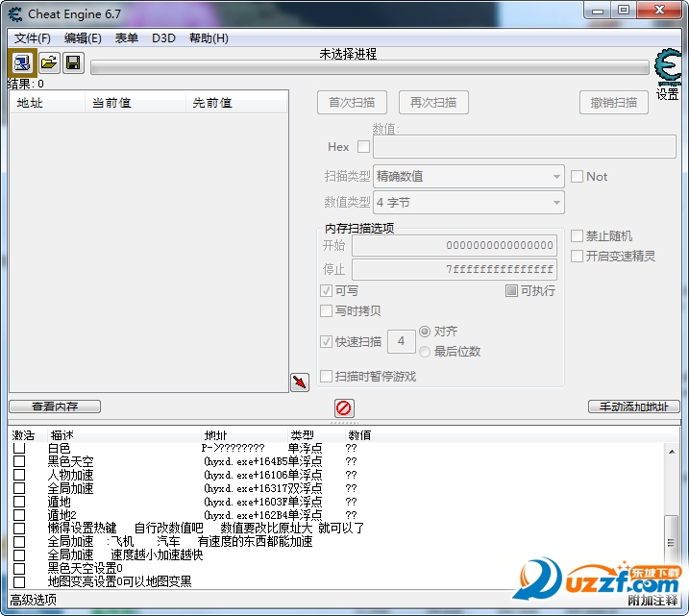Toggle the Hex checkbox

pyautogui.click(x=363, y=146)
